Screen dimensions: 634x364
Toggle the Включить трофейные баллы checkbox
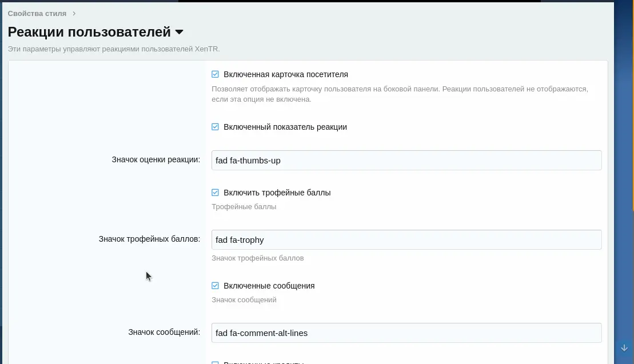[x=216, y=193]
